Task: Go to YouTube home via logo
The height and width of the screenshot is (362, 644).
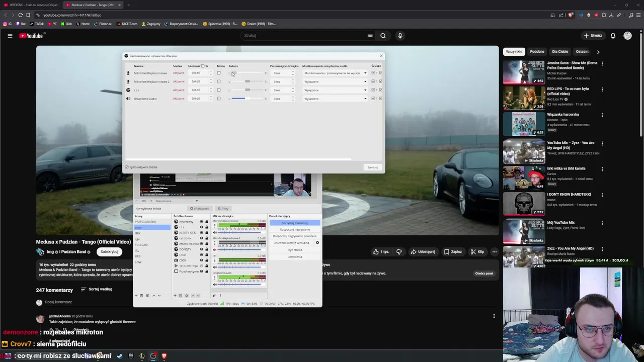Action: (31, 36)
